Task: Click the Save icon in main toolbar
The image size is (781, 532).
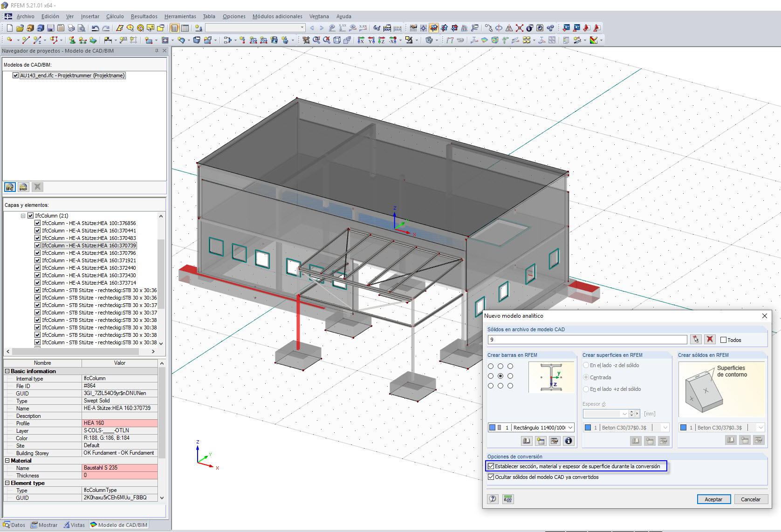Action: click(51, 28)
